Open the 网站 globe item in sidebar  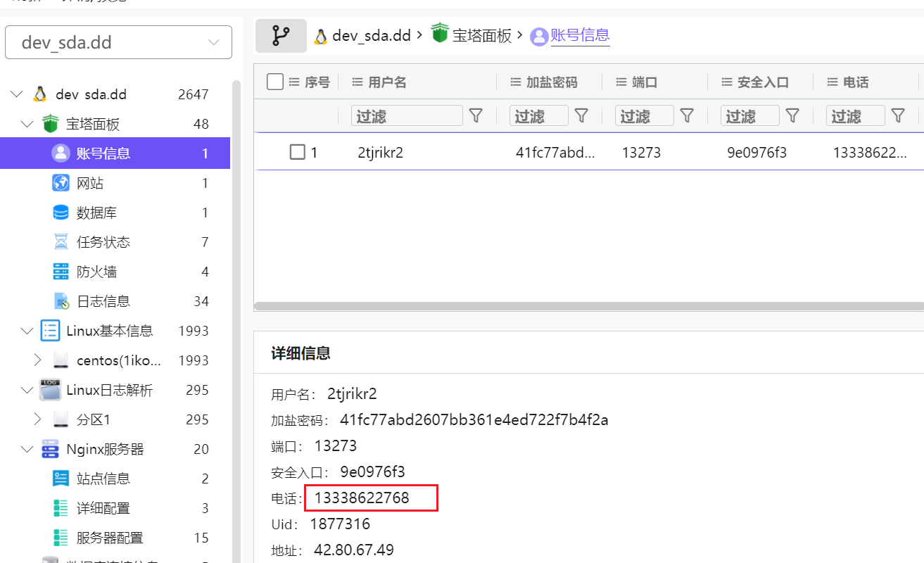tap(90, 183)
